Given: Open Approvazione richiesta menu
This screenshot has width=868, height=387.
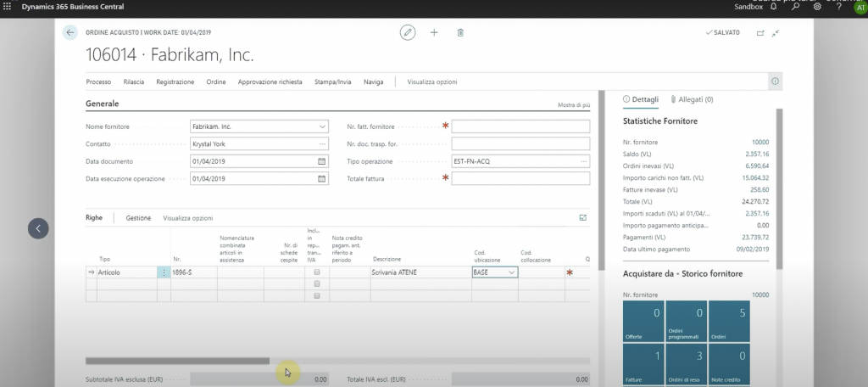Looking at the screenshot, I should [x=270, y=81].
